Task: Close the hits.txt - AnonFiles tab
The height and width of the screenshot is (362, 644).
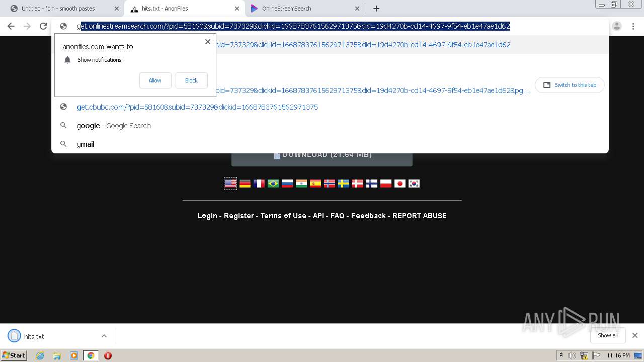Action: coord(237,9)
